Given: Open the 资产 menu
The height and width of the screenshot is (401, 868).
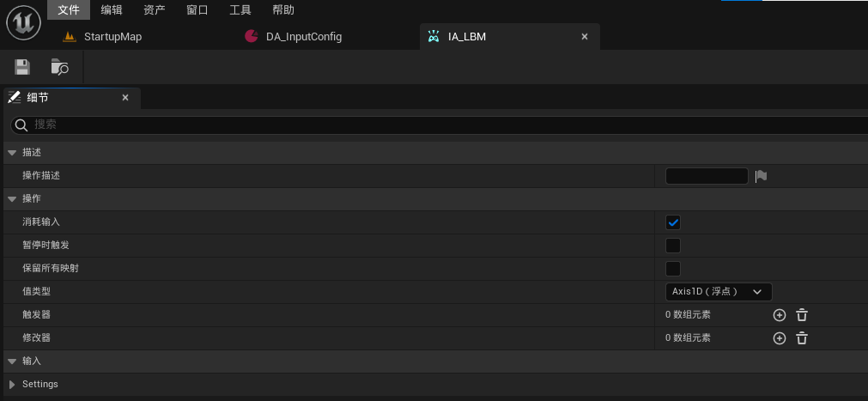Looking at the screenshot, I should [154, 10].
